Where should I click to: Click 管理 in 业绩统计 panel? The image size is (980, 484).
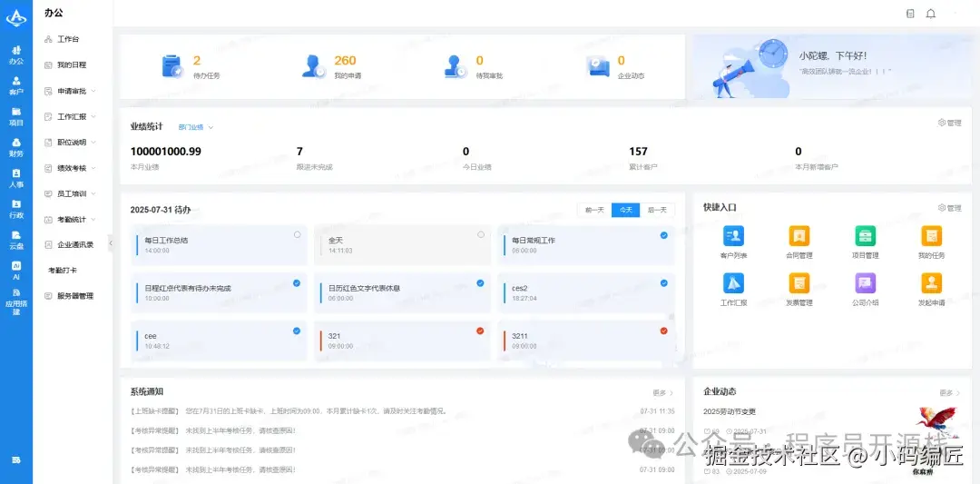pyautogui.click(x=949, y=123)
